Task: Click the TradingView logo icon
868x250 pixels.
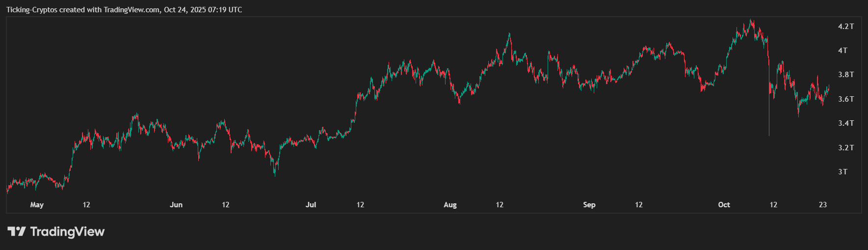Action: (16, 231)
